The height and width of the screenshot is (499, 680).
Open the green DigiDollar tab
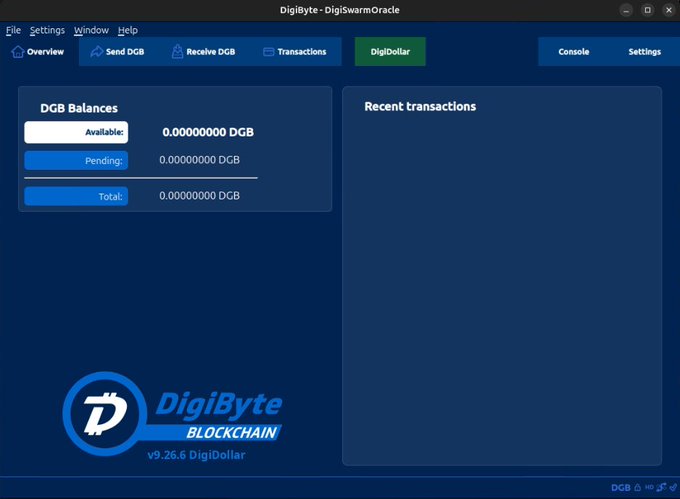[390, 52]
